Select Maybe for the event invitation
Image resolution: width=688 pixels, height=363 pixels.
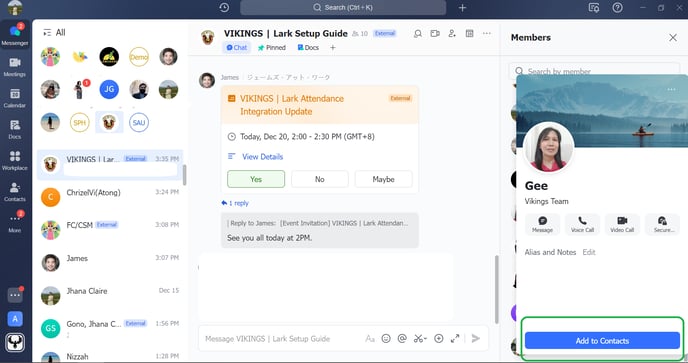point(383,179)
